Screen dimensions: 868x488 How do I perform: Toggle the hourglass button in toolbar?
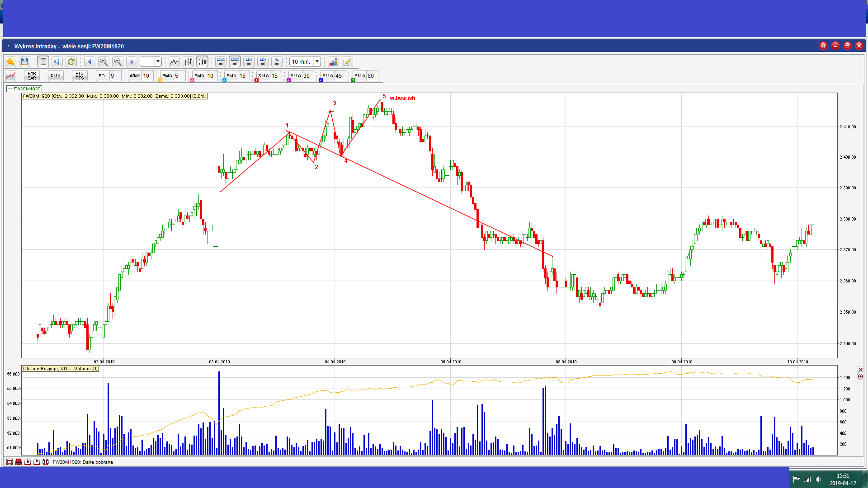click(43, 61)
